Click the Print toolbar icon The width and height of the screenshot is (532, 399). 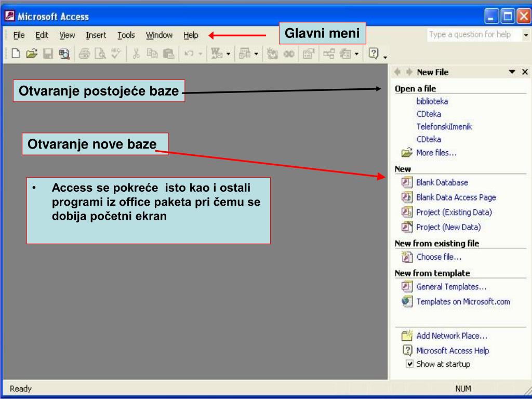84,54
